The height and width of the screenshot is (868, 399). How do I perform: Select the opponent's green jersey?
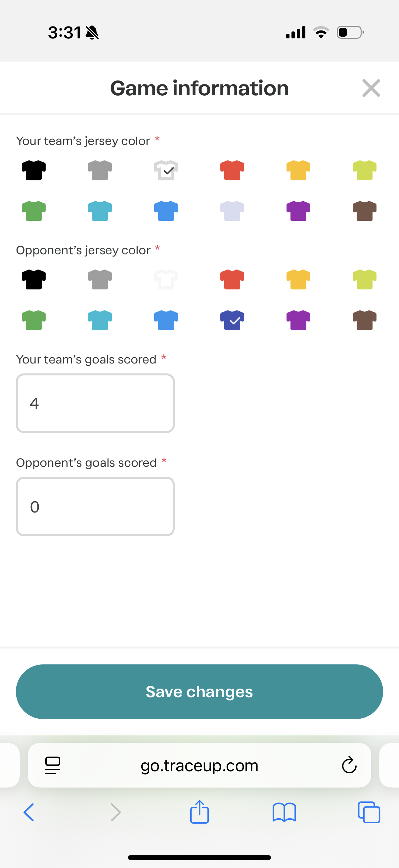(x=34, y=320)
